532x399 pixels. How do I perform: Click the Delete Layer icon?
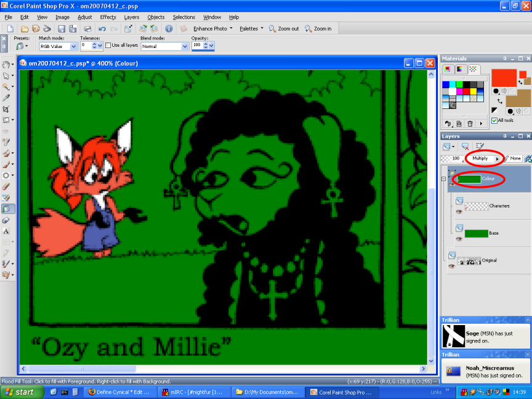pos(465,147)
